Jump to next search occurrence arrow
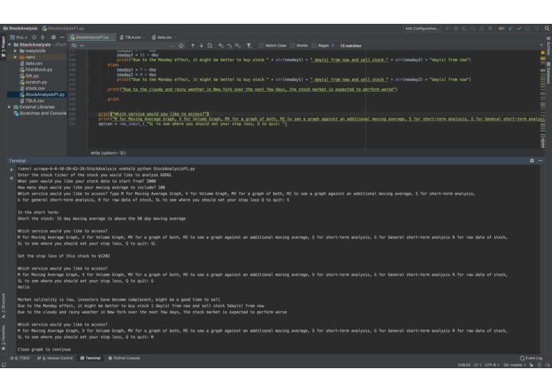 click(202, 46)
